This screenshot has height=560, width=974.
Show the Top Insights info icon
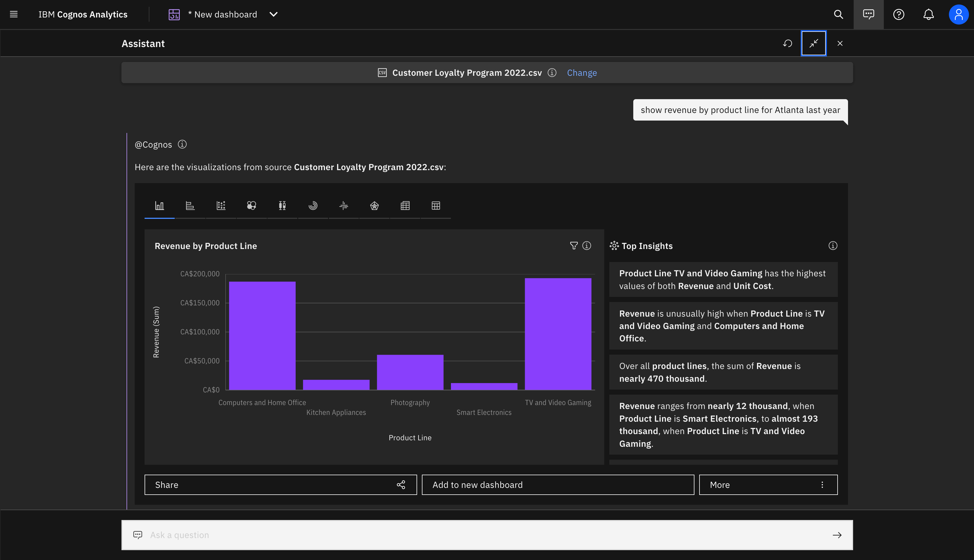click(x=833, y=246)
